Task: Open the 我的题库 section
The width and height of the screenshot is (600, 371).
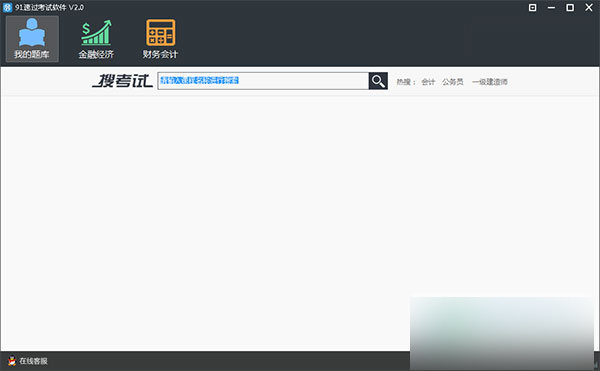Action: pos(32,39)
